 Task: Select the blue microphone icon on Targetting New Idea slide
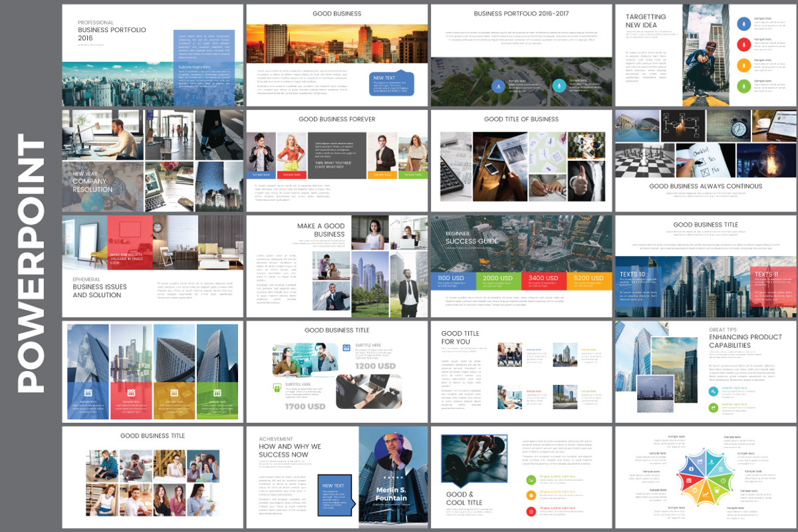pos(743,23)
